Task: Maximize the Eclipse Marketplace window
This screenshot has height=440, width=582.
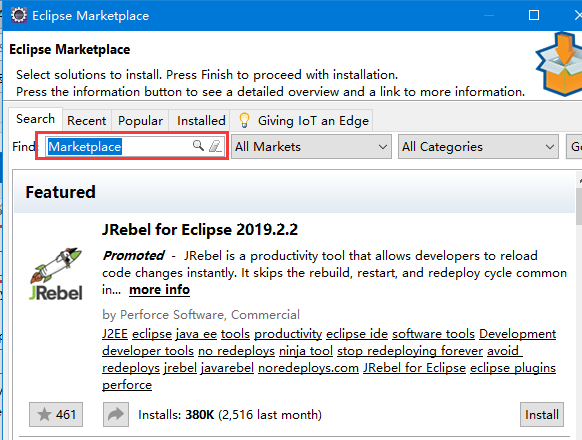Action: point(534,15)
